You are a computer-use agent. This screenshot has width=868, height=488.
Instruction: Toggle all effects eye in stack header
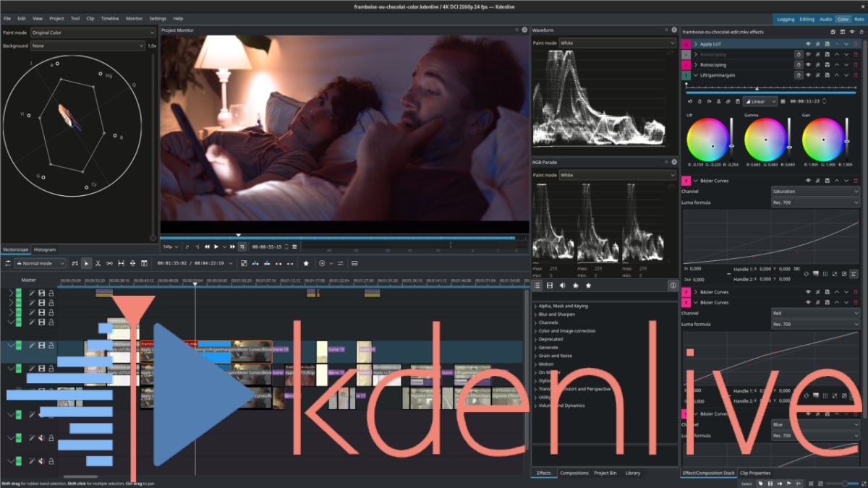coord(852,33)
